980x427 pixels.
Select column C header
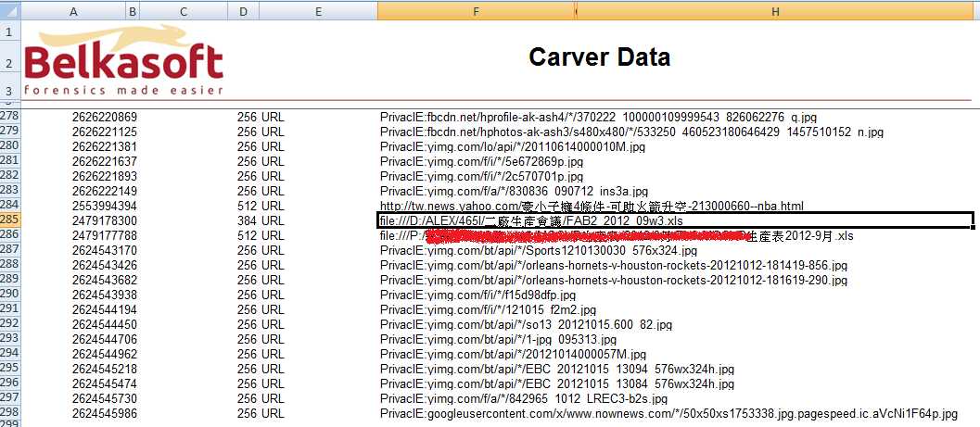coord(184,11)
